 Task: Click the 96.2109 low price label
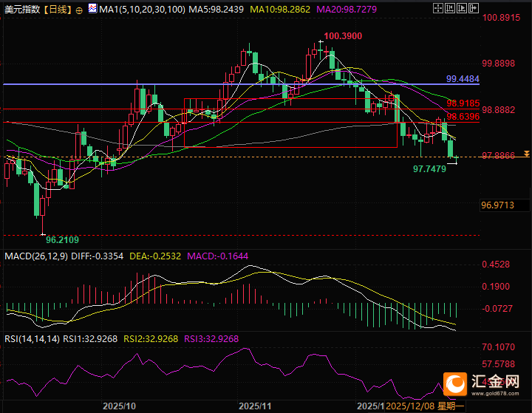click(x=62, y=240)
